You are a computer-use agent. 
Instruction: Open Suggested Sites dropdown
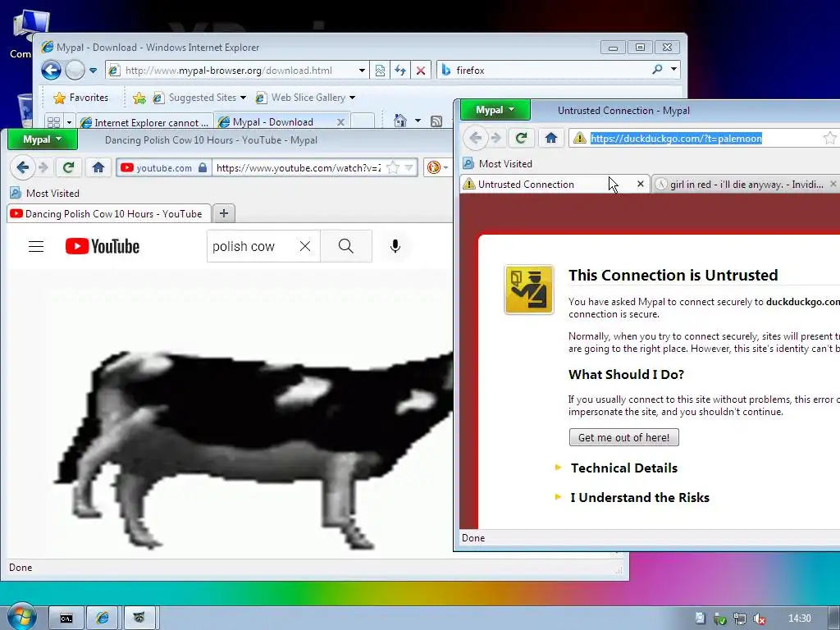(x=199, y=98)
